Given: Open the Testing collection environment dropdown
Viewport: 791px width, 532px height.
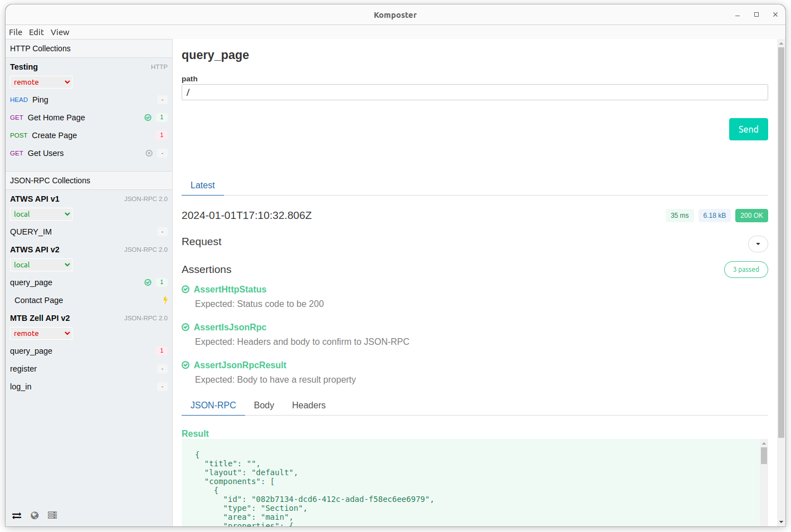Looking at the screenshot, I should (41, 82).
